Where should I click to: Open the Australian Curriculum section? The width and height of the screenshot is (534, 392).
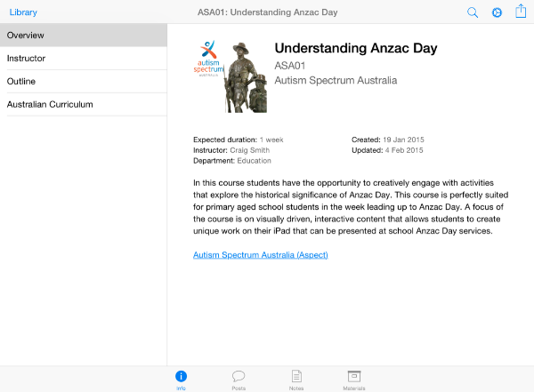(84, 105)
